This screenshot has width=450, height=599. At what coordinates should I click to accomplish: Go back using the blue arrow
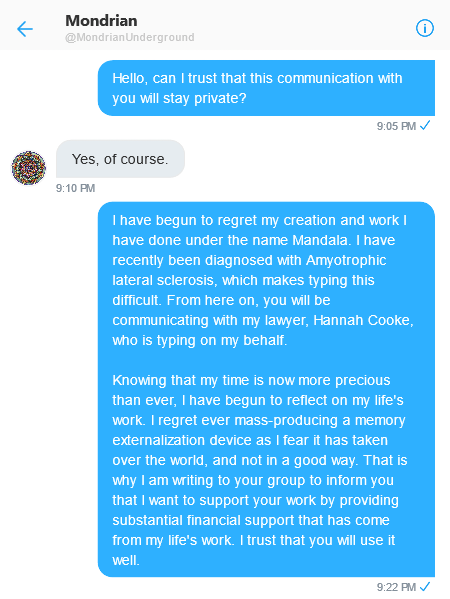pyautogui.click(x=25, y=29)
